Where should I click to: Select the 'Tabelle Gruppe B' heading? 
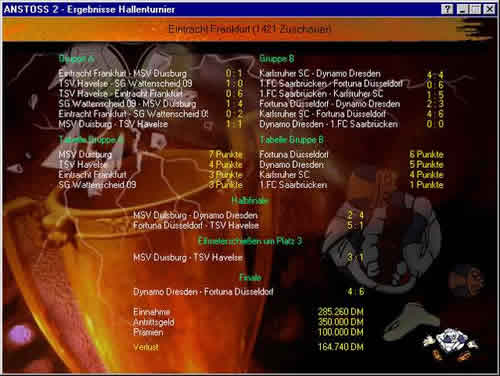point(291,140)
